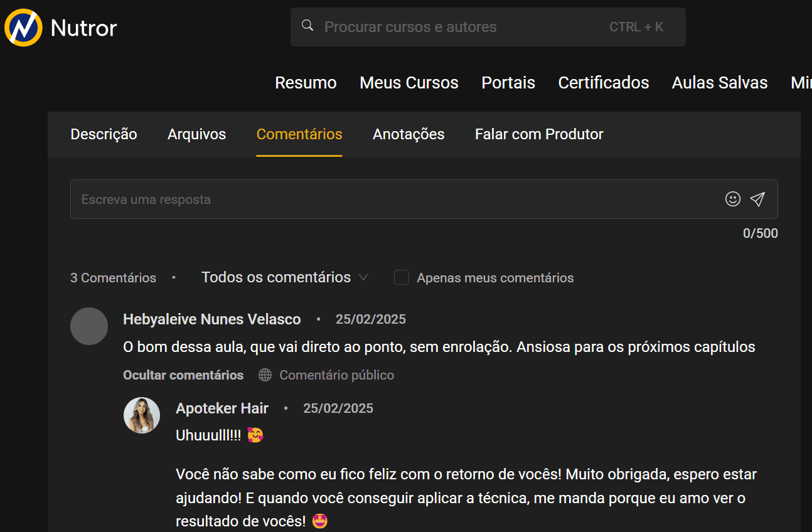Image resolution: width=812 pixels, height=532 pixels.
Task: Click the Nutror logo icon
Action: point(23,28)
